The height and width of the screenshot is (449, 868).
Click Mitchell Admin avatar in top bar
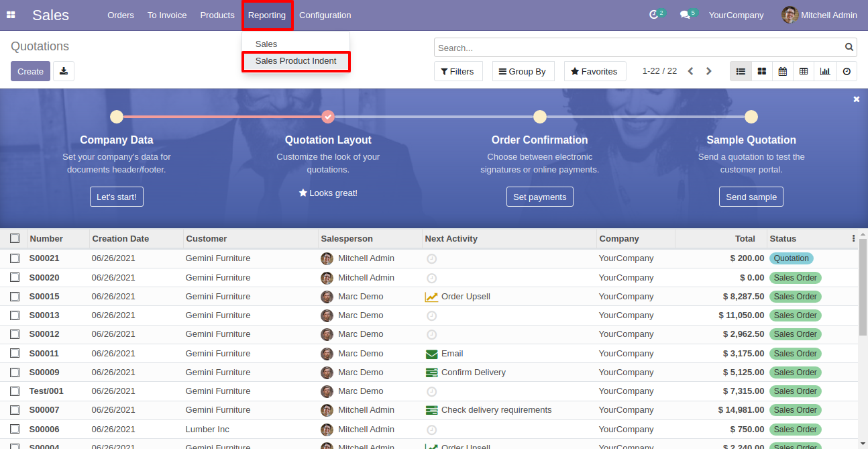coord(790,15)
